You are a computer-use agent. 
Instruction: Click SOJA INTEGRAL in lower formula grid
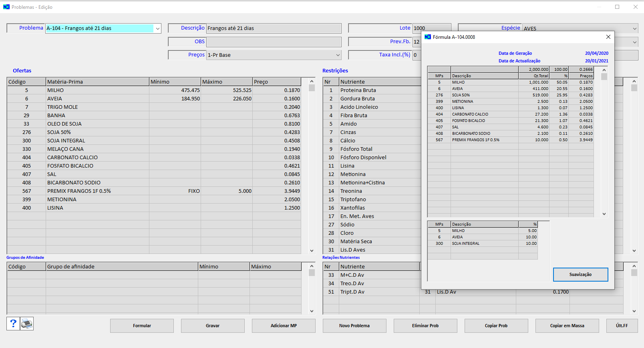483,244
